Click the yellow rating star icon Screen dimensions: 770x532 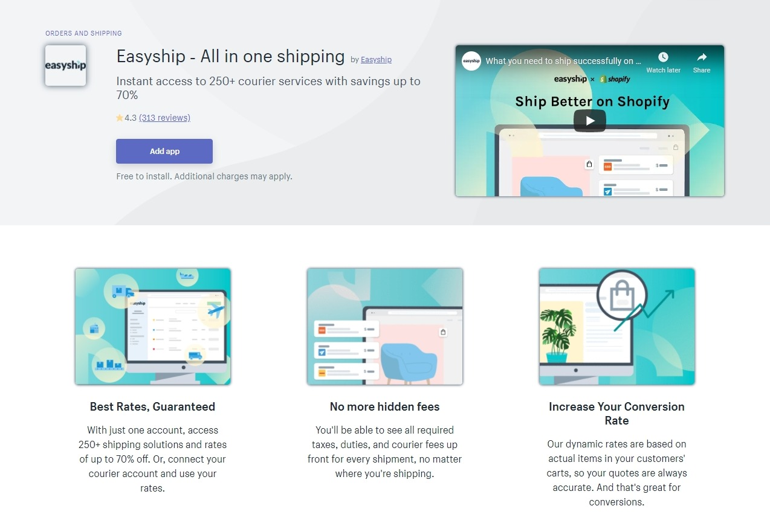point(120,118)
